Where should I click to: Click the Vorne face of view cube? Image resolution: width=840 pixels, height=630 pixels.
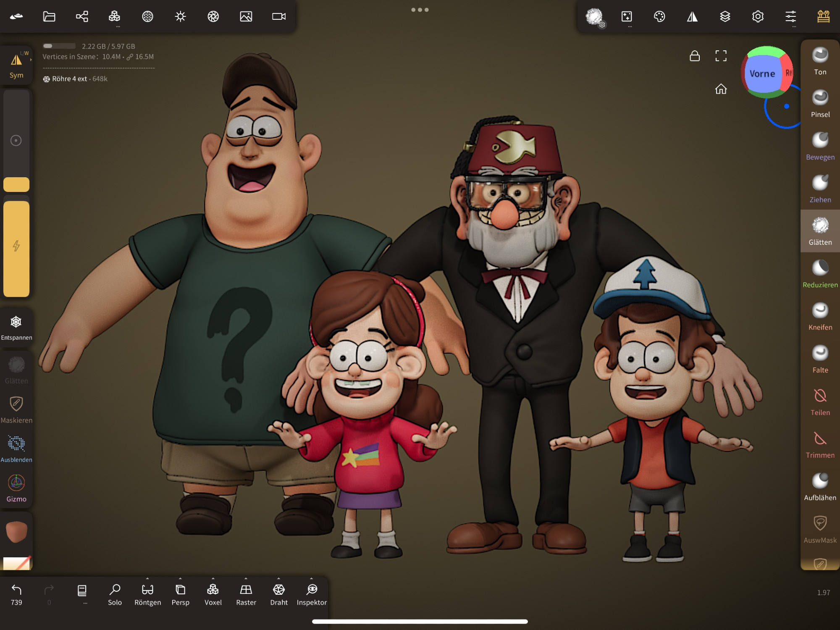click(762, 74)
